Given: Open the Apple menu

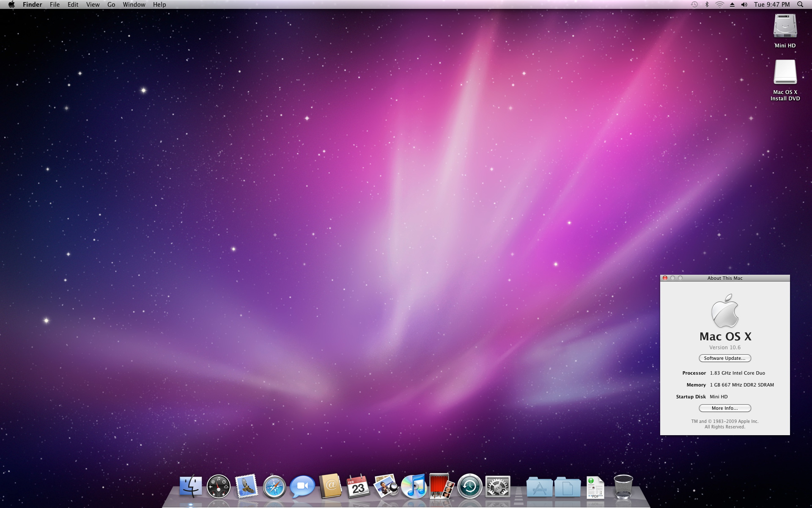Looking at the screenshot, I should (x=11, y=5).
